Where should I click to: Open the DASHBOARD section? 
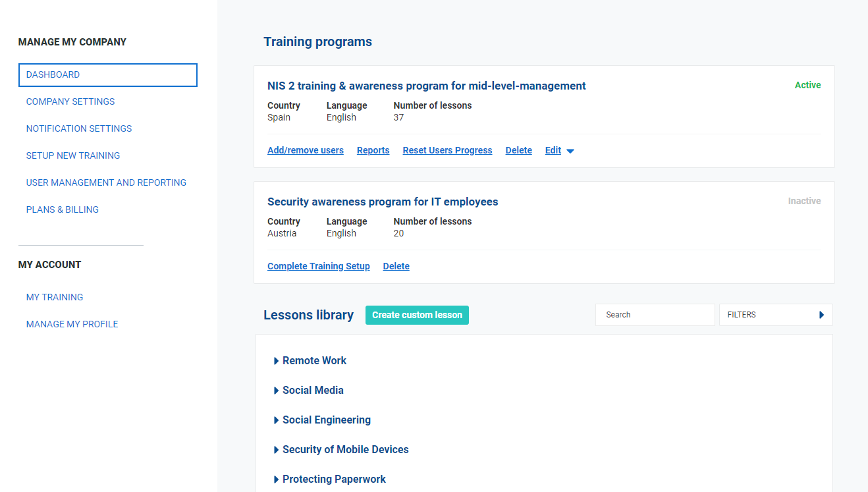[x=52, y=74]
